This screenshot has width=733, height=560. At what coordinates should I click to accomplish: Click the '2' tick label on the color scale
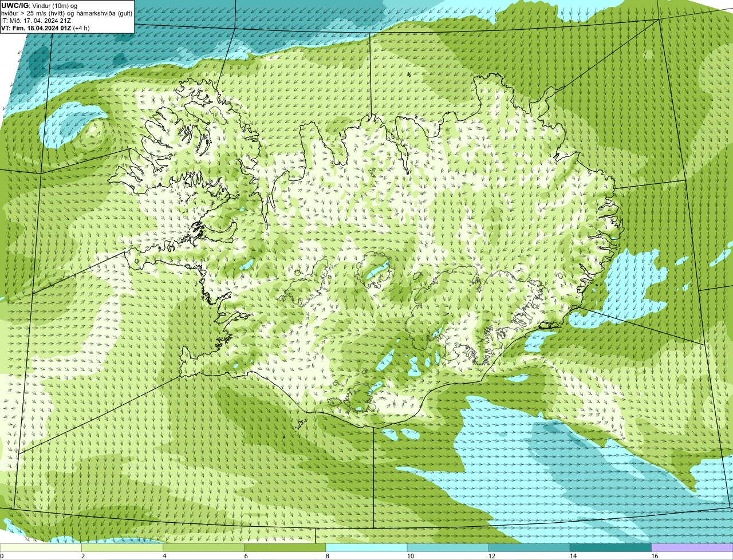(83, 556)
